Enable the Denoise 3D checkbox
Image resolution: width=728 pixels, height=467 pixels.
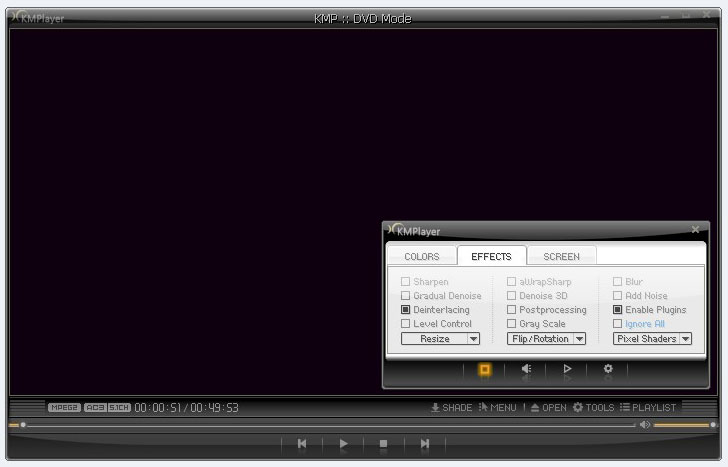pyautogui.click(x=511, y=296)
